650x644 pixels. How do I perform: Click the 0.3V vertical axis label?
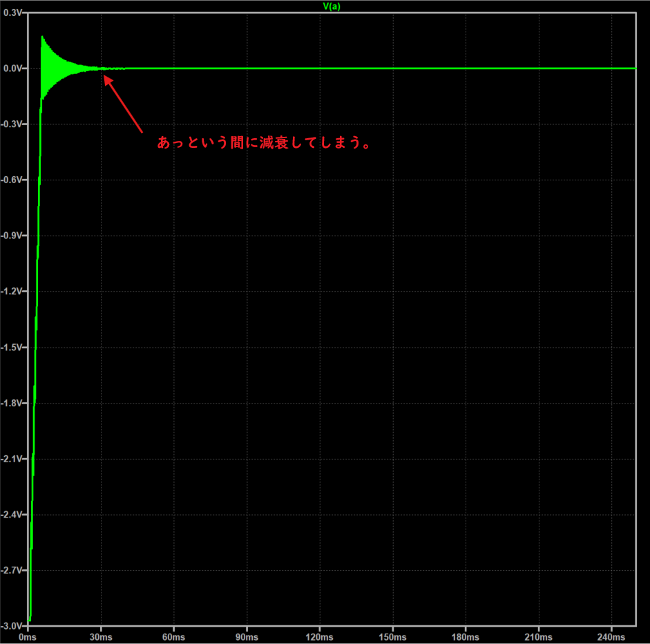pos(14,12)
